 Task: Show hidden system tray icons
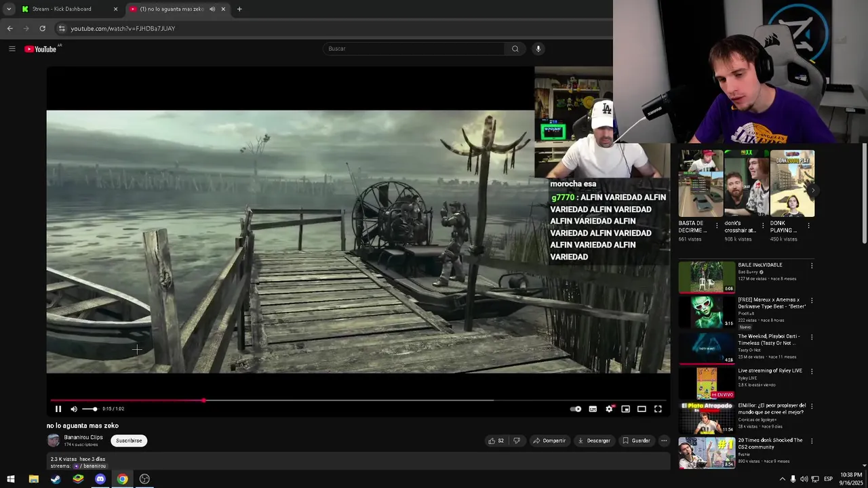click(782, 479)
